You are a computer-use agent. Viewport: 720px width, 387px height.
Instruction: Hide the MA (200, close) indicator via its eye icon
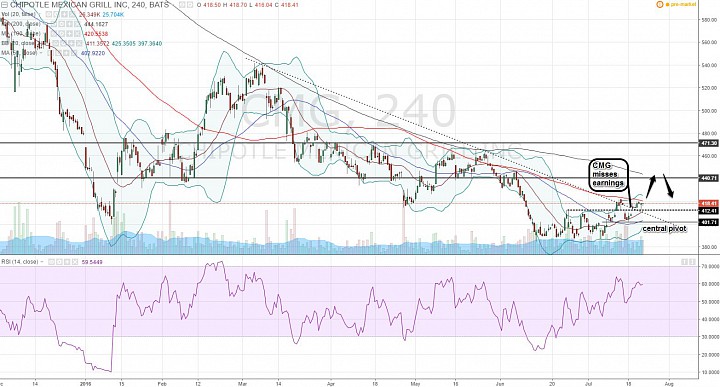(x=53, y=24)
